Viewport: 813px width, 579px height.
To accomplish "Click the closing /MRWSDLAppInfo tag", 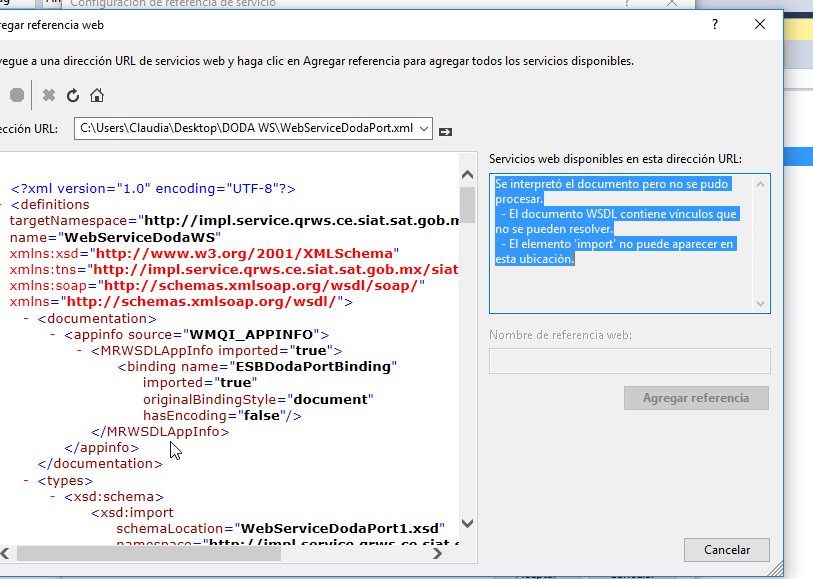I will pos(160,431).
